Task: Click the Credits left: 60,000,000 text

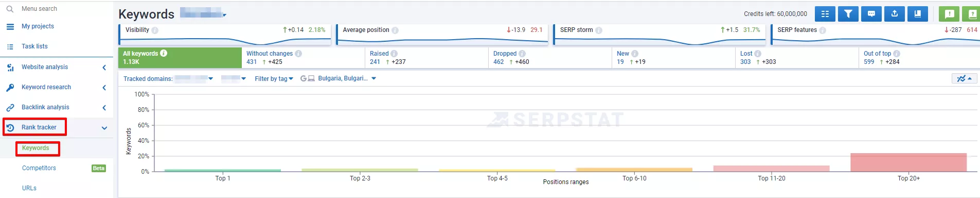Action: coord(775,14)
